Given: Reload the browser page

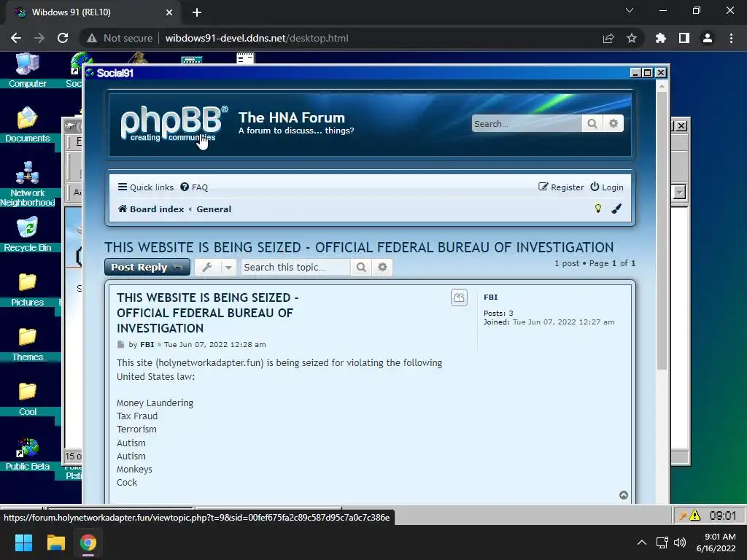Looking at the screenshot, I should tap(63, 38).
